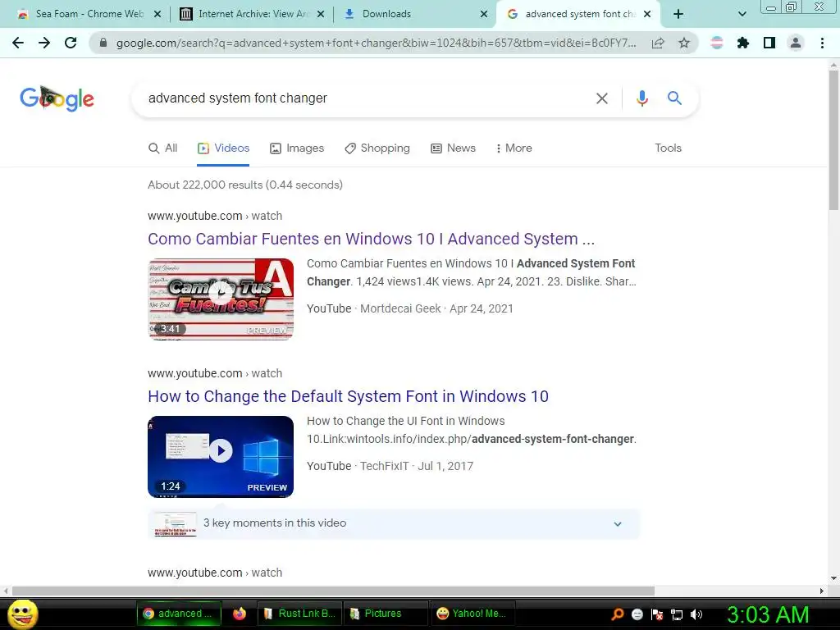This screenshot has width=840, height=630.
Task: Open Como Cambiar Fuentes en Windows 10 link
Action: [372, 239]
